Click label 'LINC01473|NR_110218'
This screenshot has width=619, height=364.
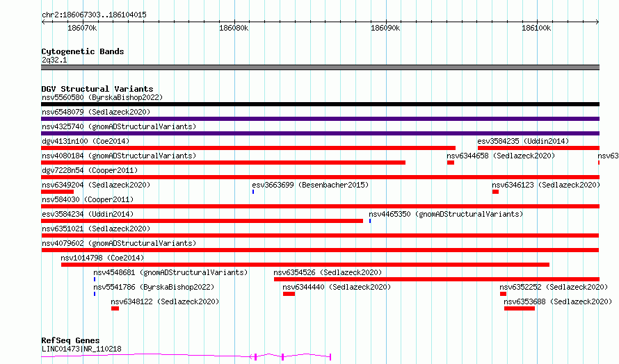pyautogui.click(x=81, y=349)
